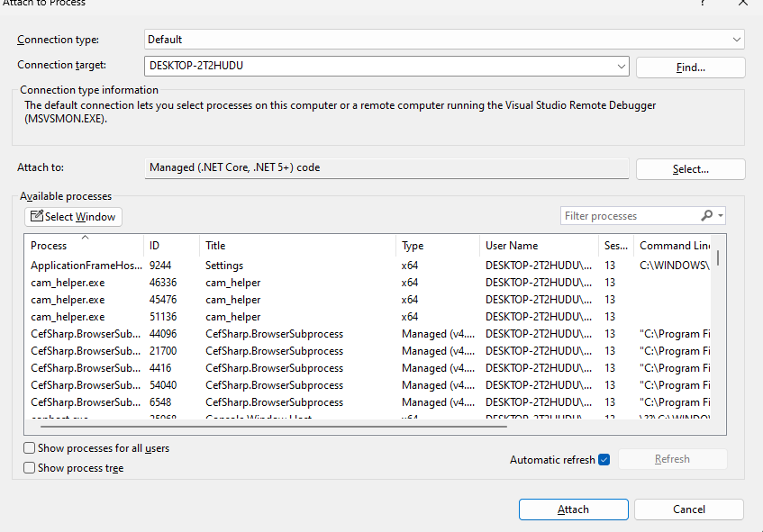Sort processes by the ID column
This screenshot has height=532, width=763.
[154, 246]
